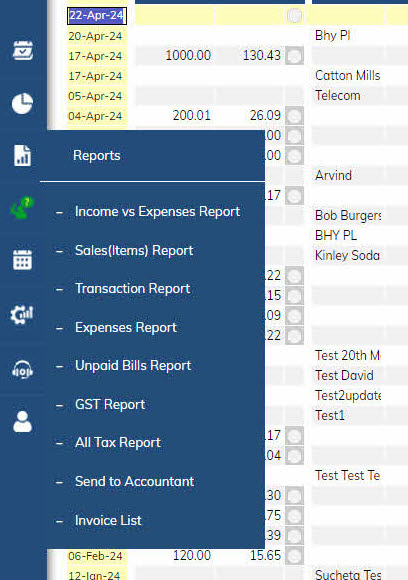Select the Test Test Te entry
This screenshot has height=580, width=408.
(348, 476)
